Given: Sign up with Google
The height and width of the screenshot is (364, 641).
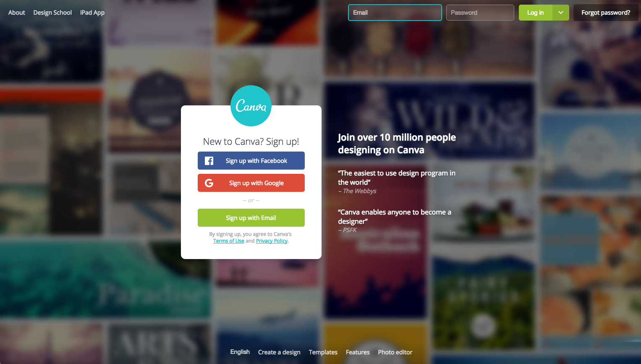Looking at the screenshot, I should coord(251,183).
